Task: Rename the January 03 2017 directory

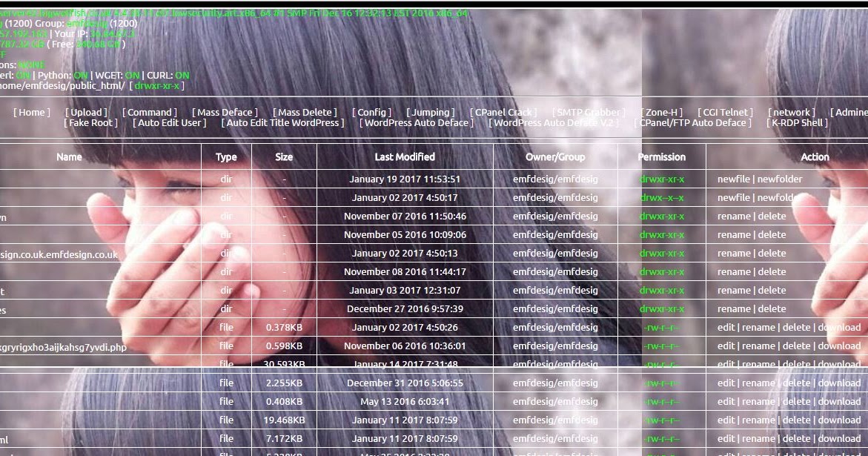Action: point(734,291)
